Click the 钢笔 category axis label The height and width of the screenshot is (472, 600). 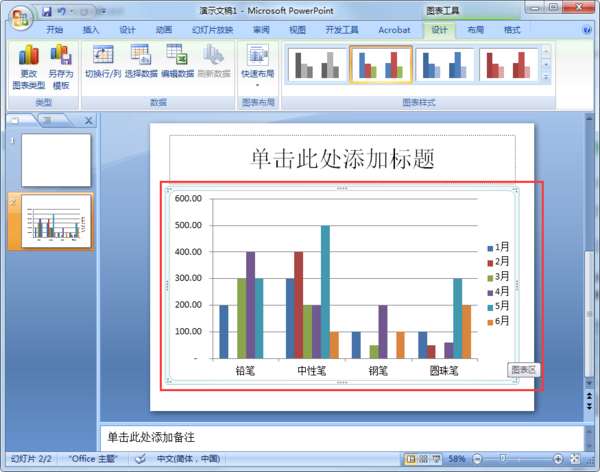coord(378,371)
